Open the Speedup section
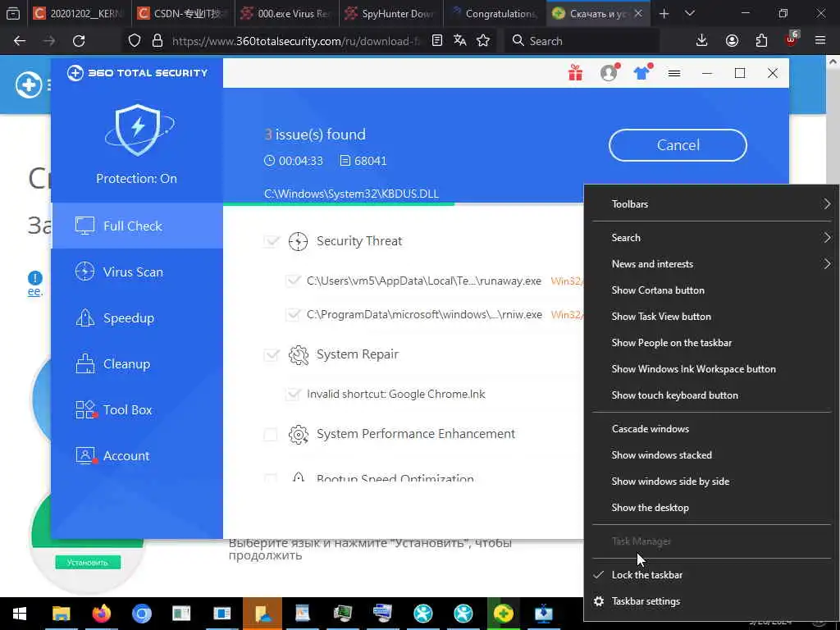This screenshot has width=840, height=630. click(137, 317)
